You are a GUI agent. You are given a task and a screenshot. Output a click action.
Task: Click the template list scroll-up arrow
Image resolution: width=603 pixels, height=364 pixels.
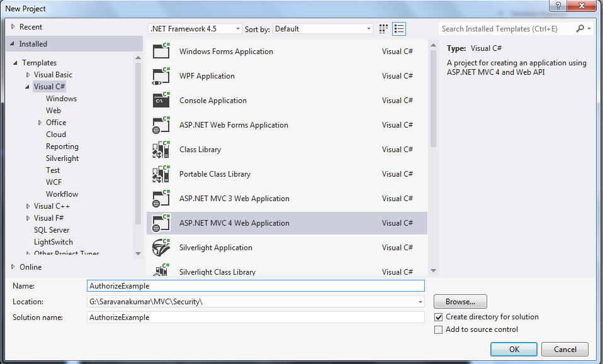[x=434, y=45]
